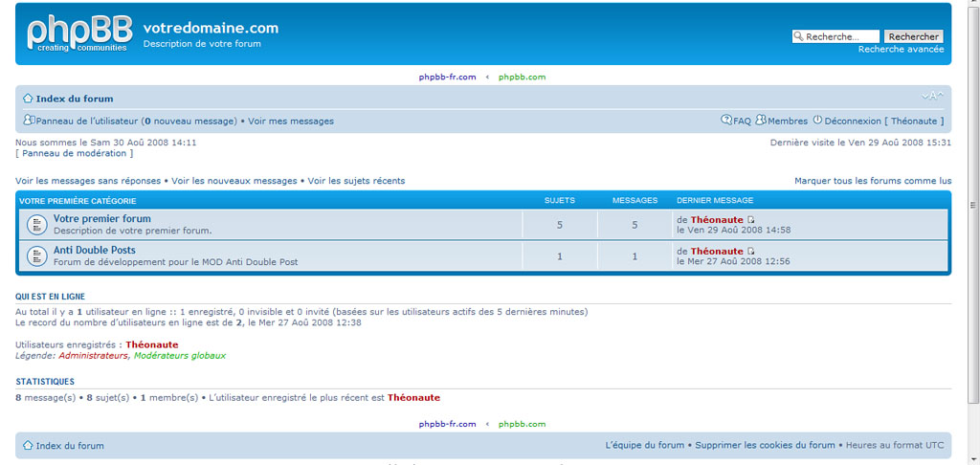View latest post icon in Votre premier forum row
The width and height of the screenshot is (980, 465).
point(751,221)
